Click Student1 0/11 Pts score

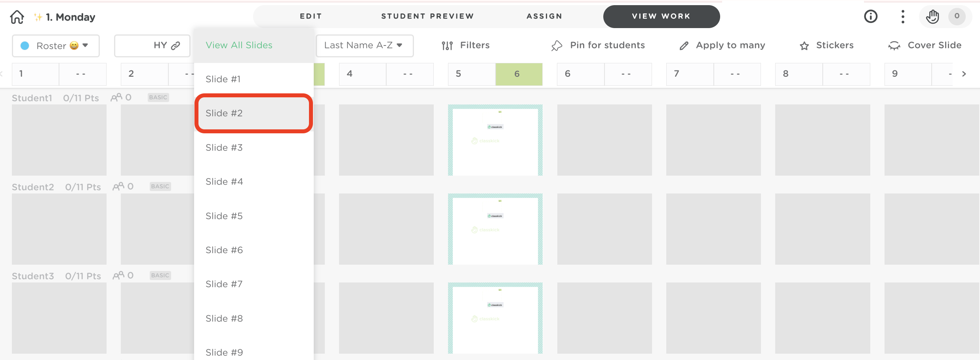pyautogui.click(x=81, y=98)
